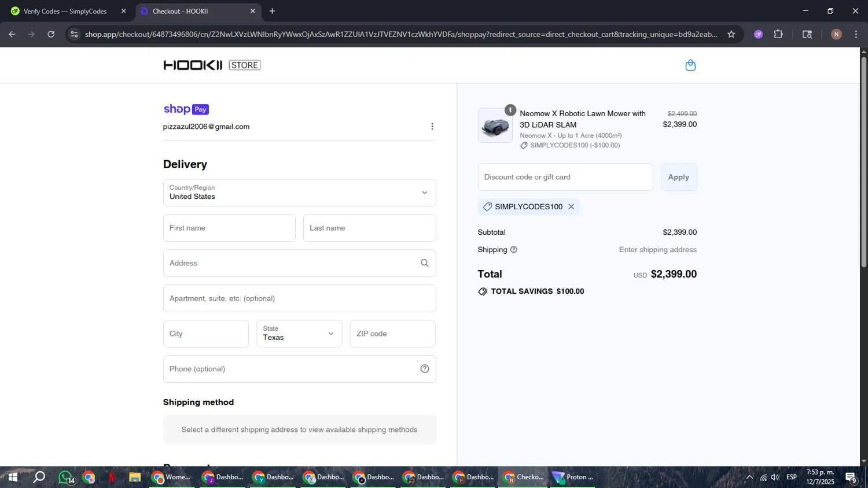The image size is (868, 488).
Task: Switch to the Wome... Chrome taskbar window
Action: (x=171, y=477)
